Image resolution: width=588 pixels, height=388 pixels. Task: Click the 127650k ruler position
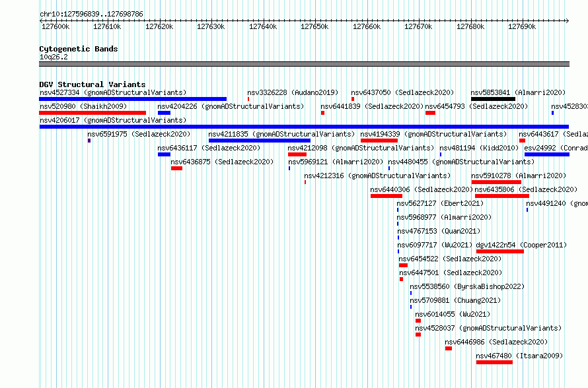(314, 26)
